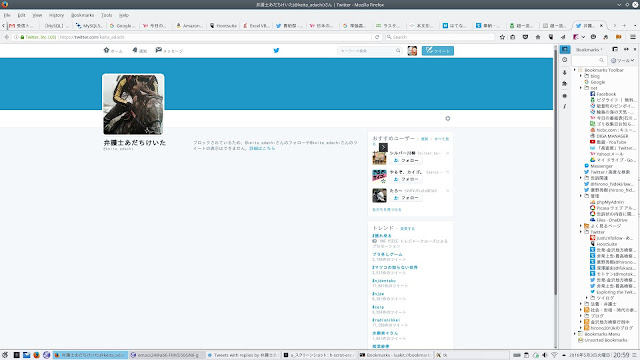Click the page vertical scrollbar
Viewport: 640px width, 360px height.
555,197
